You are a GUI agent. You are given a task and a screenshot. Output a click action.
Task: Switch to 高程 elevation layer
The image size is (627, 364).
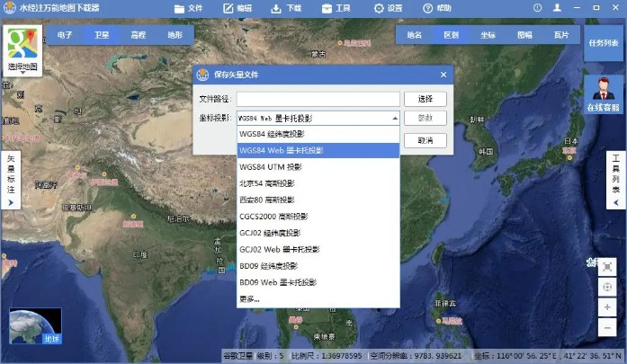138,35
